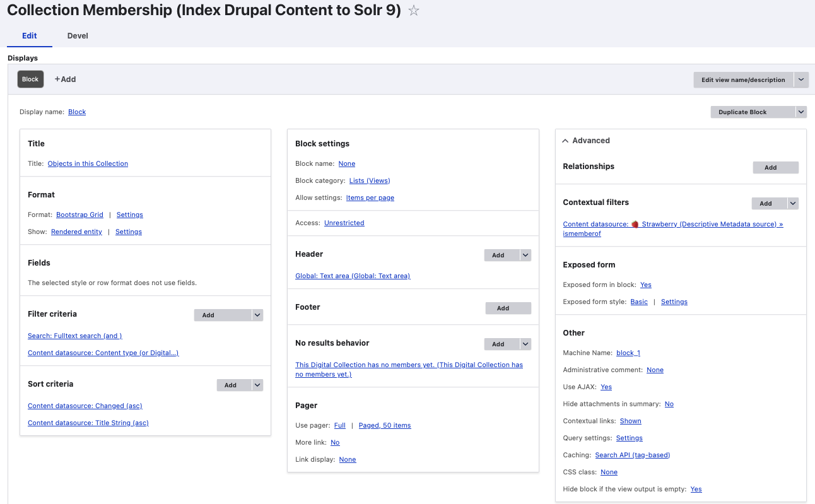Open Header Add dropdown arrow

[x=525, y=255]
